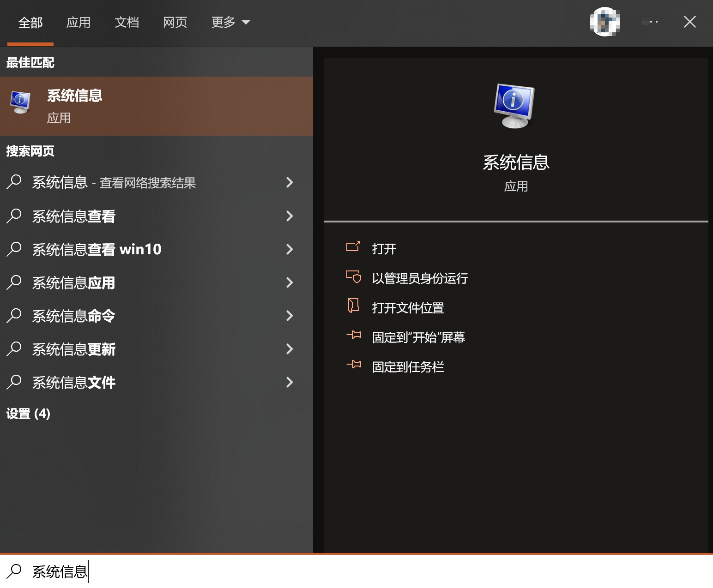
Task: Click the 系统信息 app icon in best match
Action: (x=20, y=102)
